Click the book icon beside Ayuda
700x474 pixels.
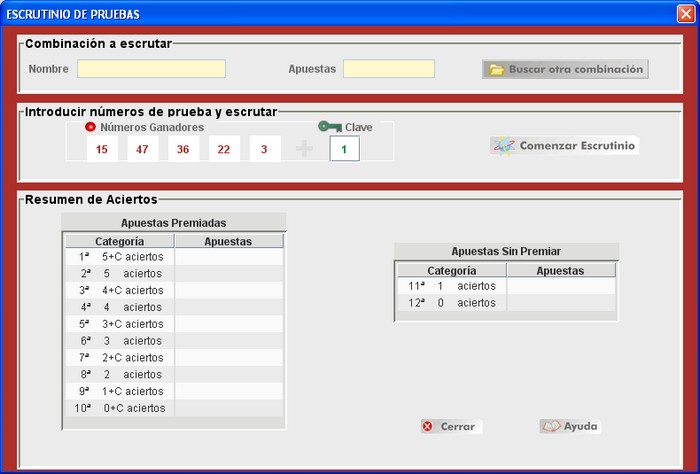(550, 426)
